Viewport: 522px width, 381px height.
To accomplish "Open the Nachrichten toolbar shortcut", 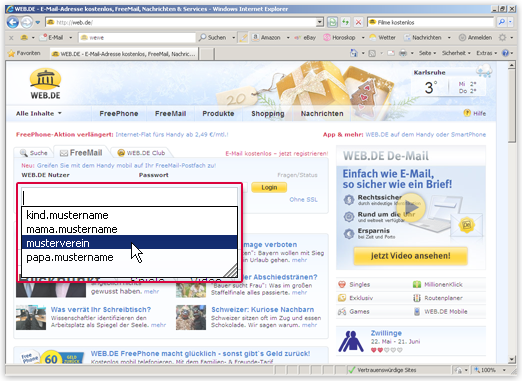I will point(423,38).
